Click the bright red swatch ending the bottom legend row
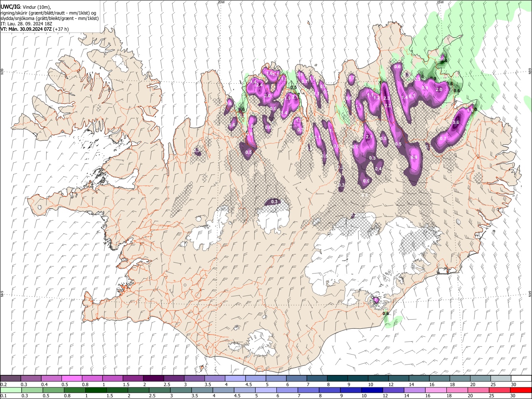Image resolution: width=532 pixels, height=399 pixels. coord(521,390)
